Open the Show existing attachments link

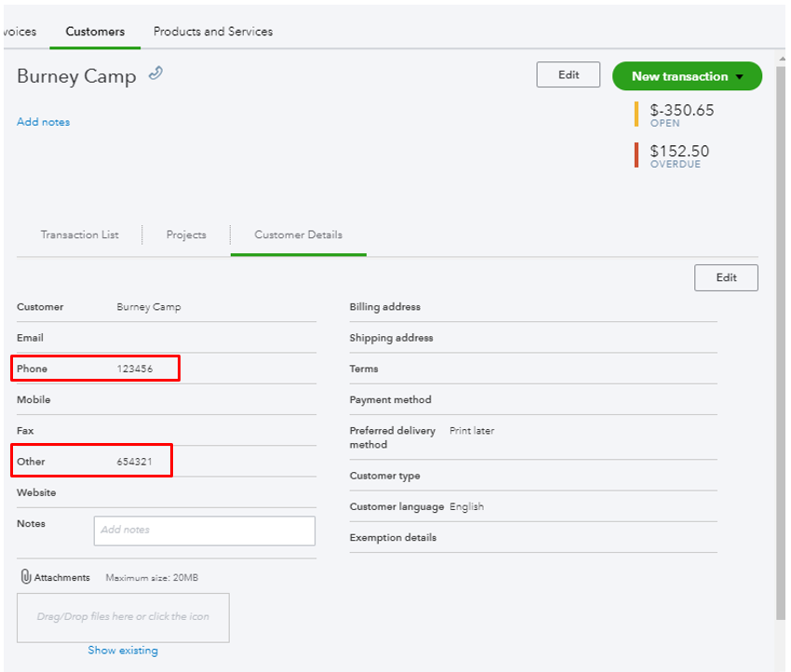(123, 651)
